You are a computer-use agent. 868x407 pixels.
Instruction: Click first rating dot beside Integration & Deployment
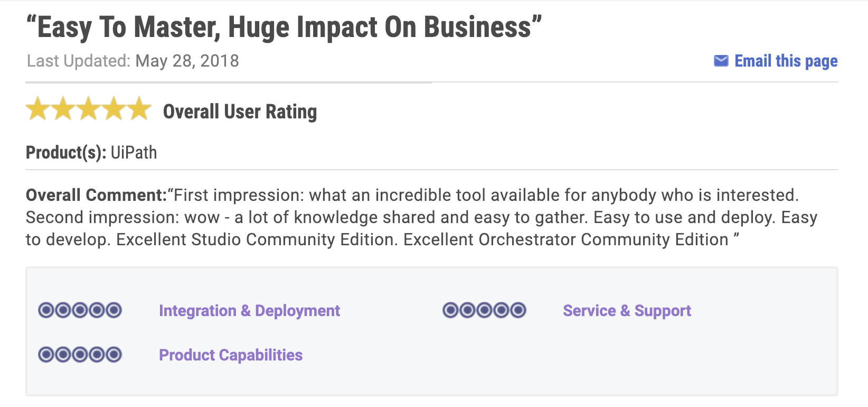pyautogui.click(x=46, y=310)
